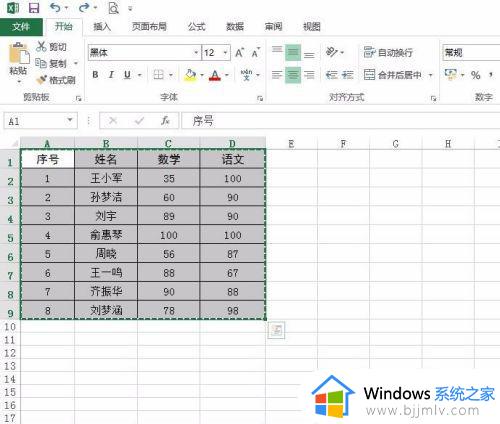
Task: Expand the font name dropdown 黑体
Action: 196,53
